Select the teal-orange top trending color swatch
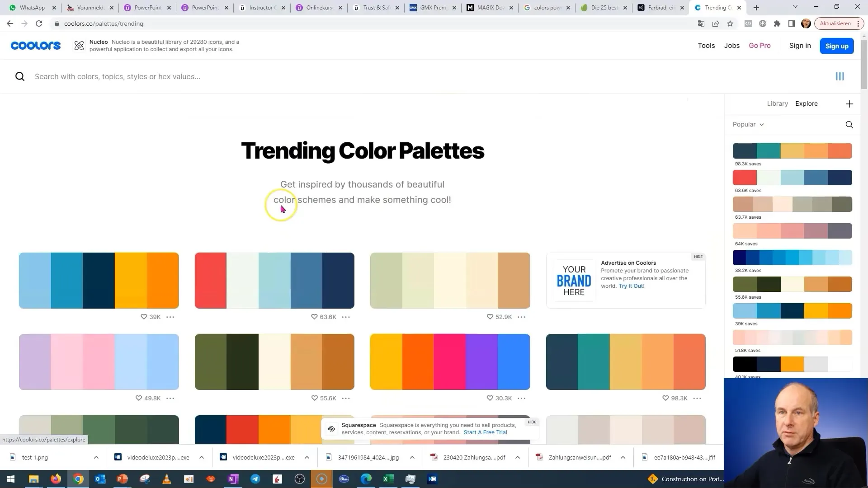The image size is (868, 488). [793, 151]
